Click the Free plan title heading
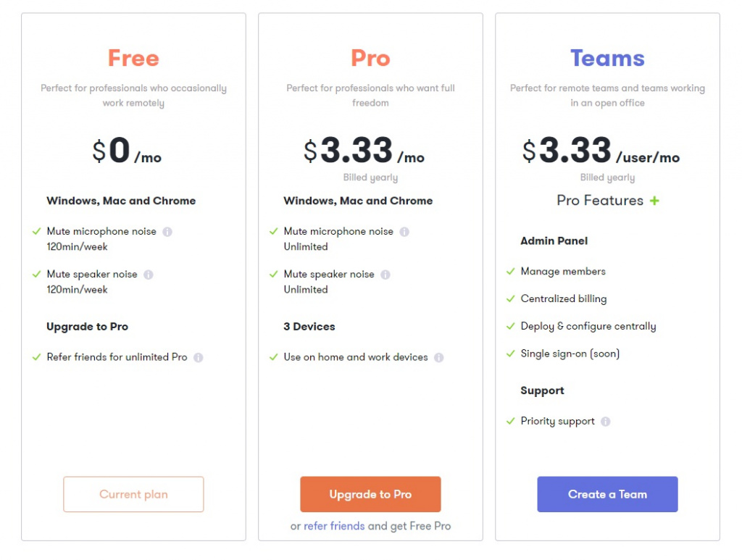This screenshot has height=560, width=742. coord(133,58)
